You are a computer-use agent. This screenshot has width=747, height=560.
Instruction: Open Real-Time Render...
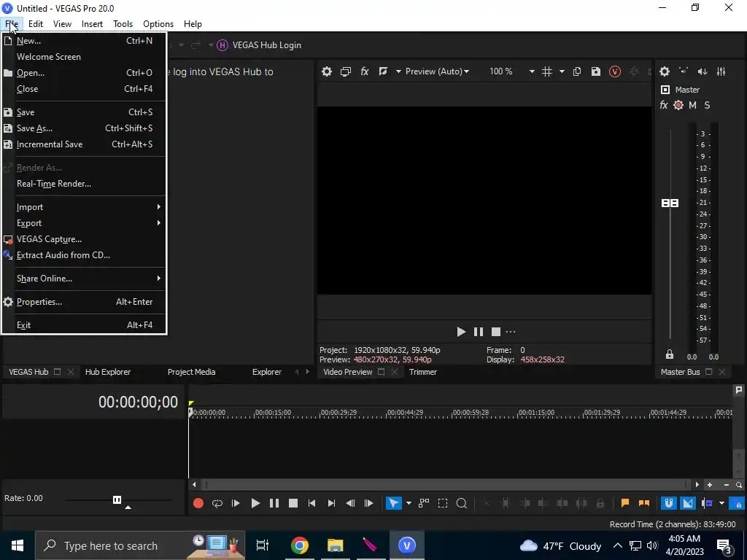pyautogui.click(x=85, y=184)
